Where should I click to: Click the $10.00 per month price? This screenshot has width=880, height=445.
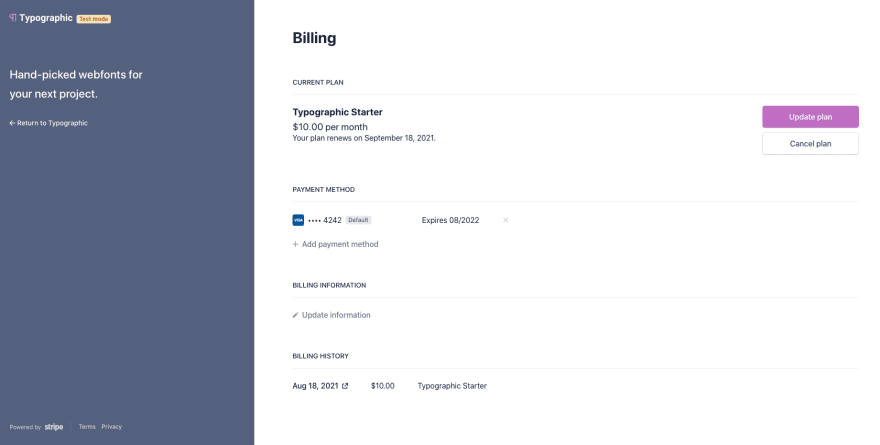pos(330,127)
